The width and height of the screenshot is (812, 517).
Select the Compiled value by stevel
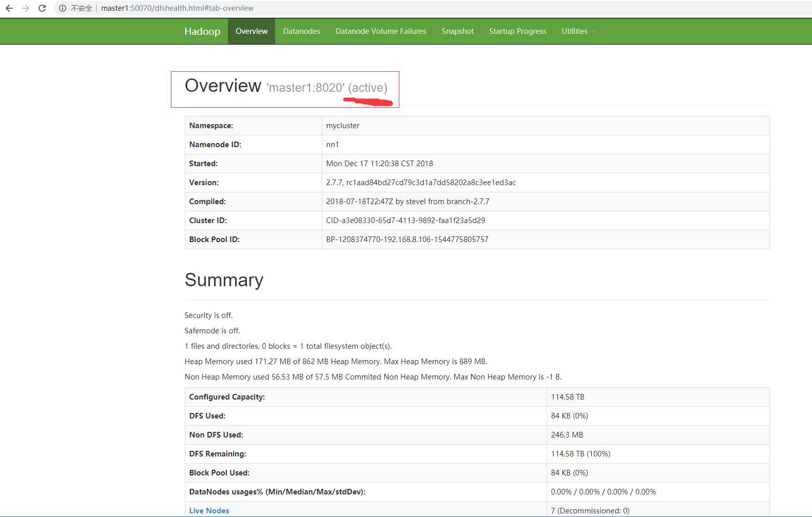click(x=408, y=202)
